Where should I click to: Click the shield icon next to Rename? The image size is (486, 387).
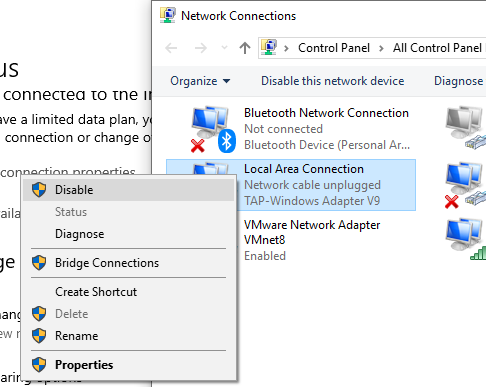(39, 336)
